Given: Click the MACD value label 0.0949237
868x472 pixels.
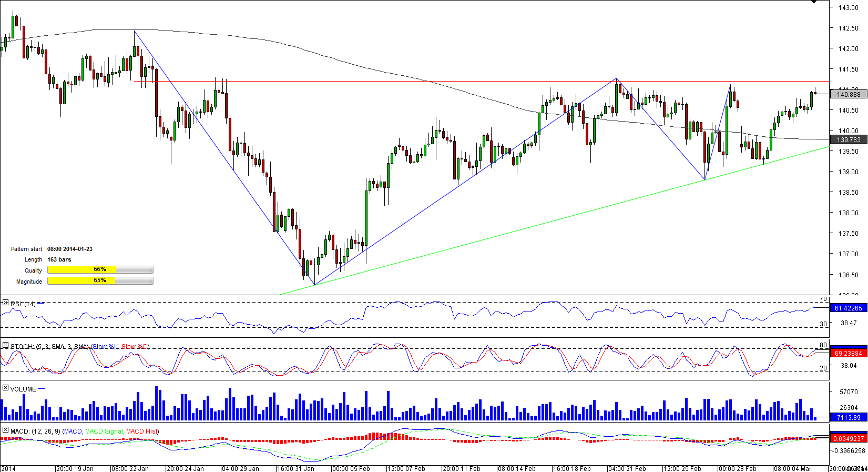Looking at the screenshot, I should click(849, 439).
